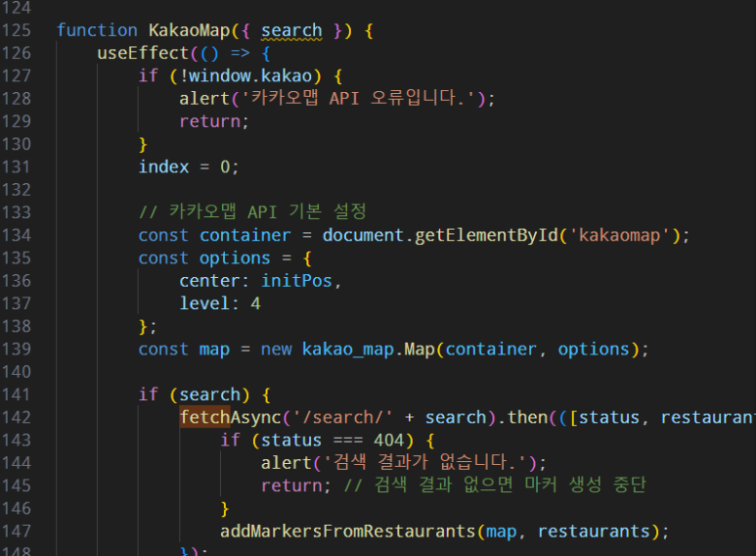Click the options constant declaration on line 135
The image size is (756, 556).
tap(235, 258)
